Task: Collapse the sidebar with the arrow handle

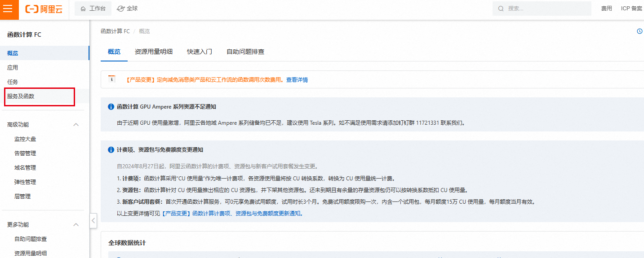Action: (x=93, y=221)
